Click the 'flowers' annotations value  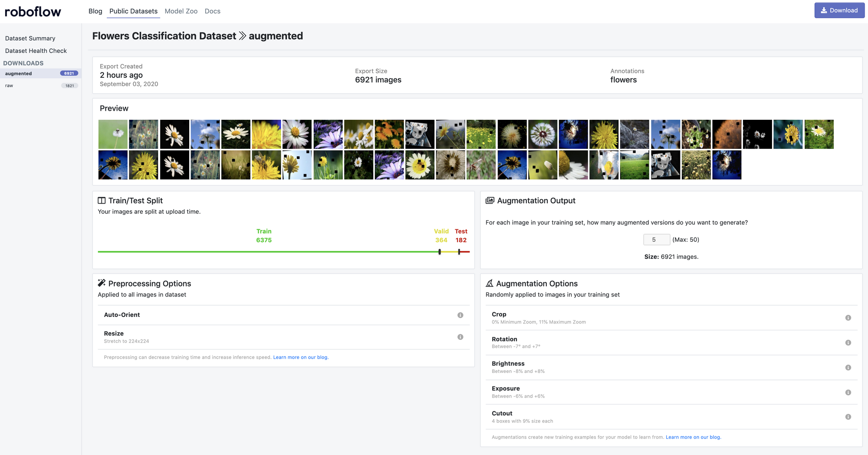click(624, 80)
